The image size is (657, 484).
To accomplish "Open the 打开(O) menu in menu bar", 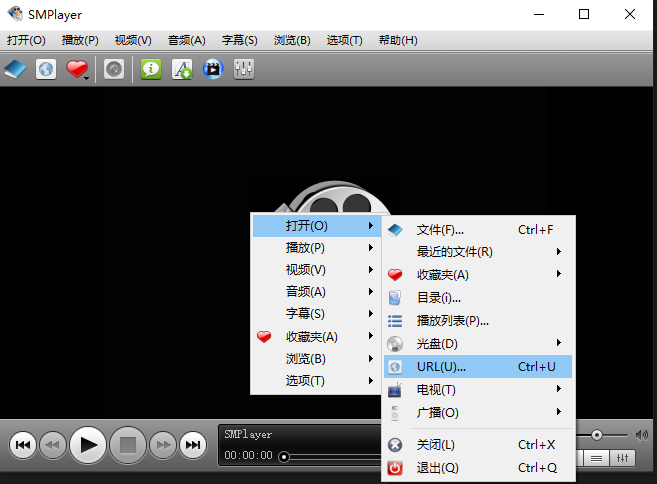I will pyautogui.click(x=26, y=40).
